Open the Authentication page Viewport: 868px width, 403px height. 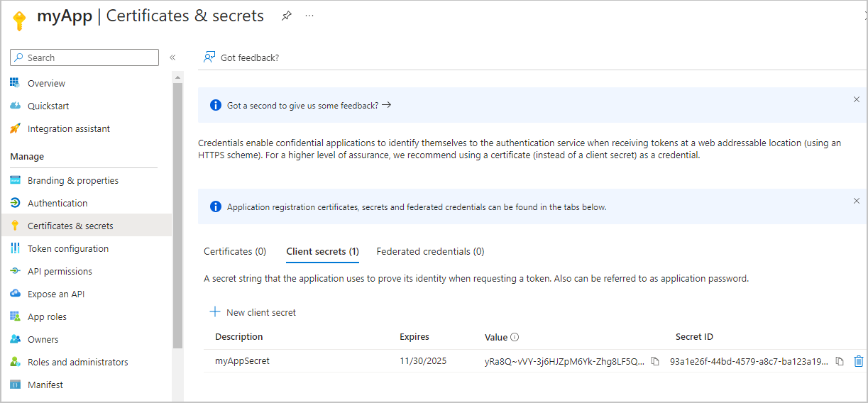pos(57,203)
